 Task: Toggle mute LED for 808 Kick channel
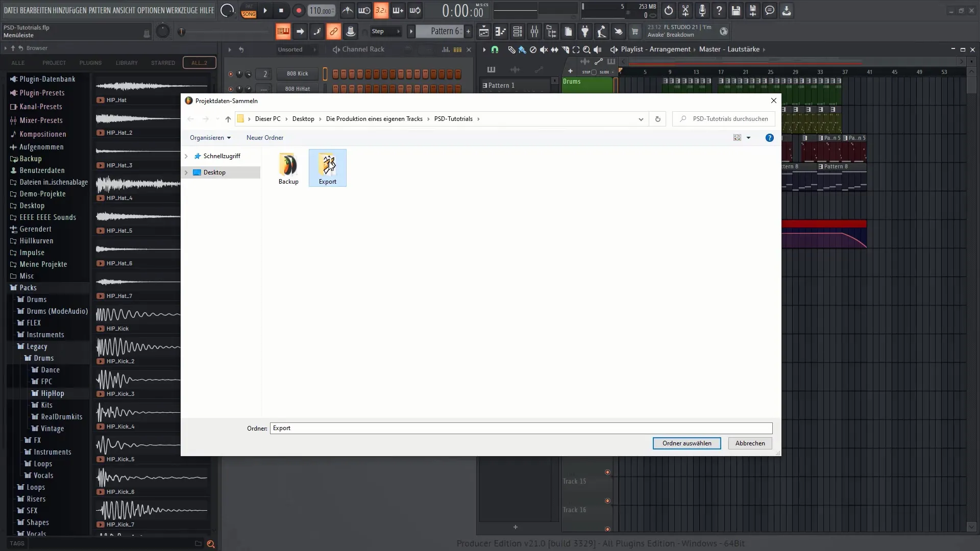coord(231,74)
